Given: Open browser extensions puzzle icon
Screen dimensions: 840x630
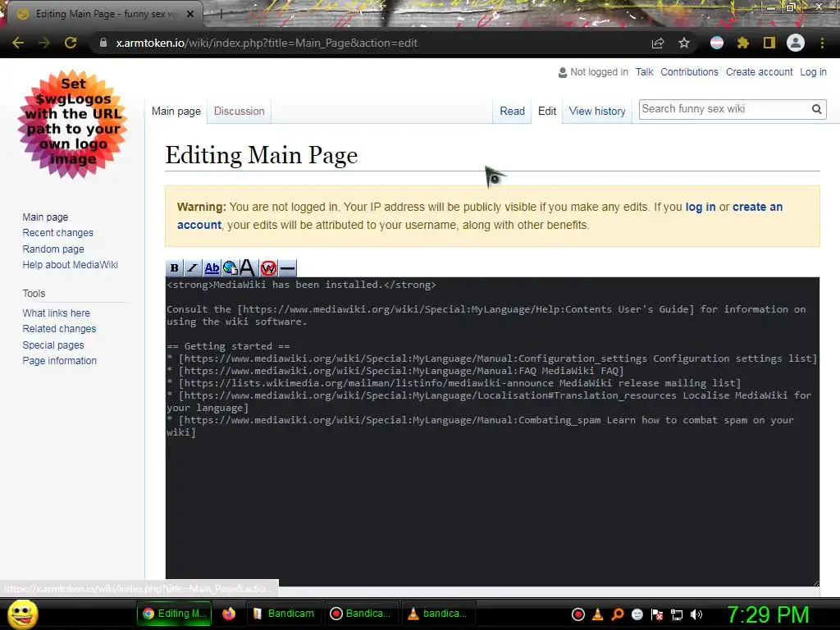Looking at the screenshot, I should pos(742,43).
